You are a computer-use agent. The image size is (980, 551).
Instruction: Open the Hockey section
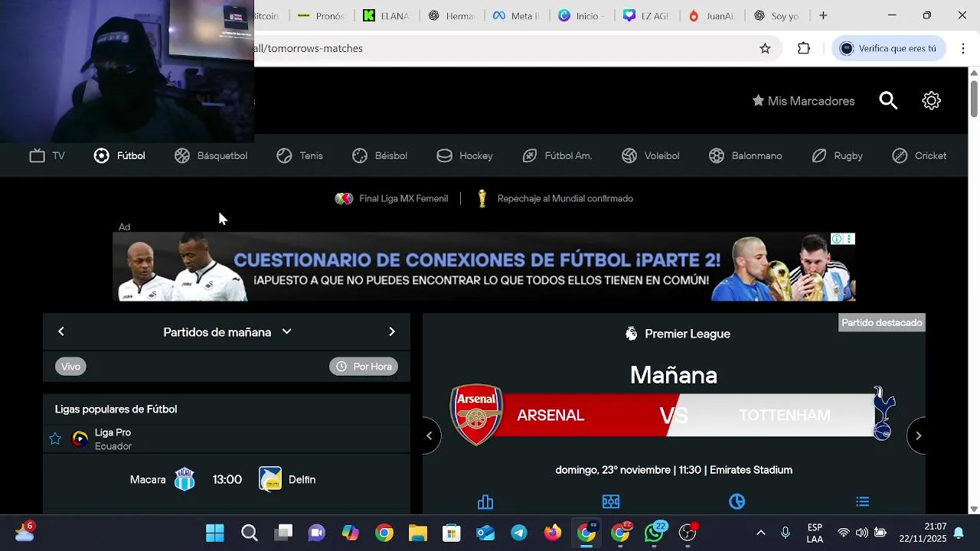click(x=465, y=156)
